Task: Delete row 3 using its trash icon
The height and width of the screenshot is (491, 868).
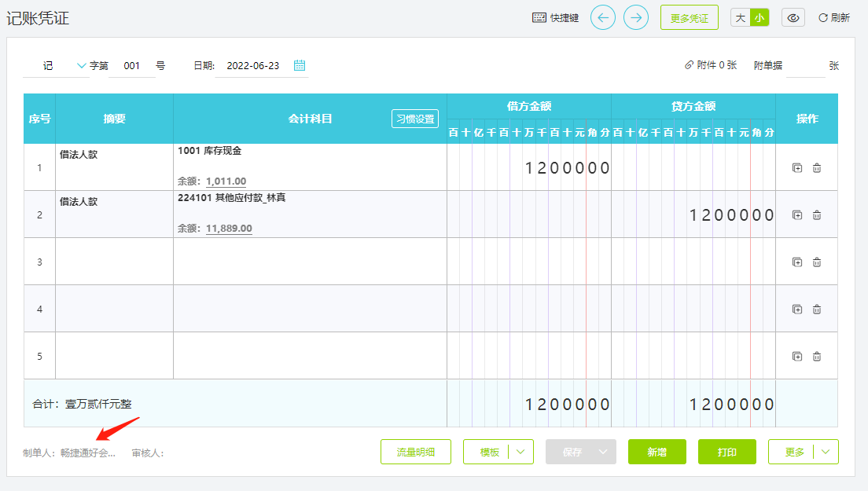Action: tap(817, 262)
